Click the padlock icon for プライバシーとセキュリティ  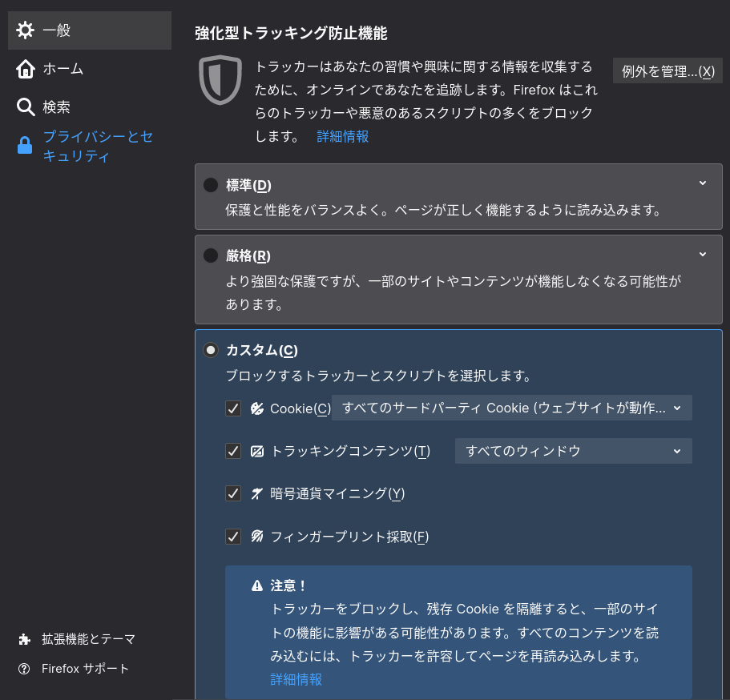[25, 145]
